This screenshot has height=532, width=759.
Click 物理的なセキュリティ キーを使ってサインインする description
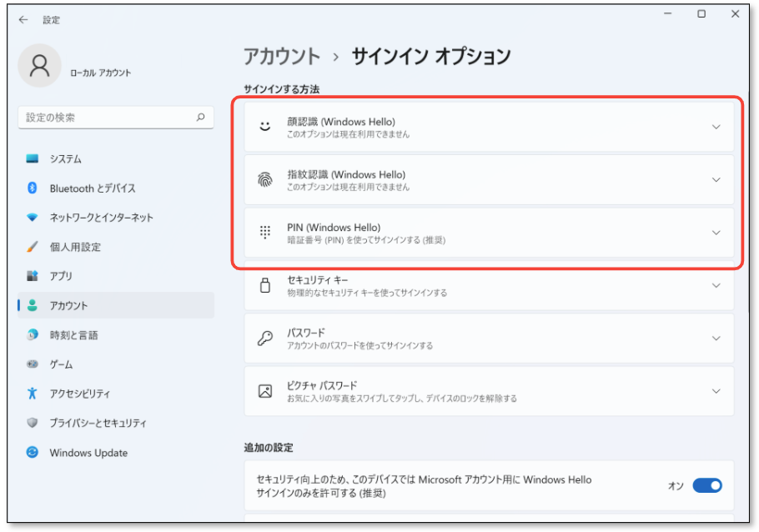coord(367,293)
